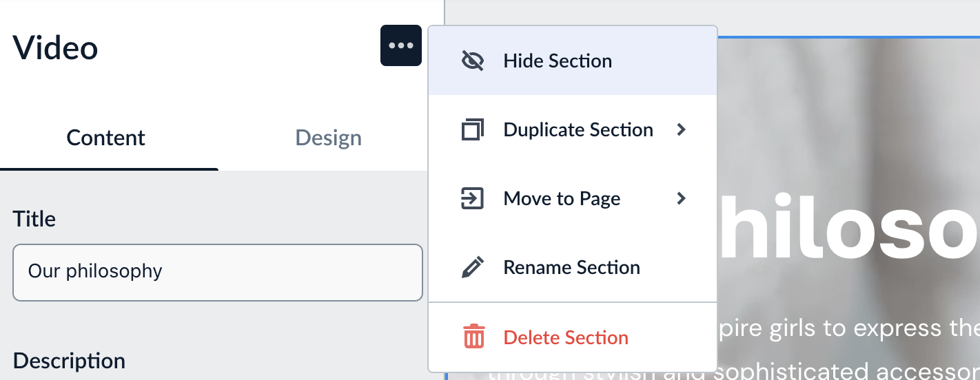Click the pencil rename icon
Screen dimensions: 980x380
(472, 267)
